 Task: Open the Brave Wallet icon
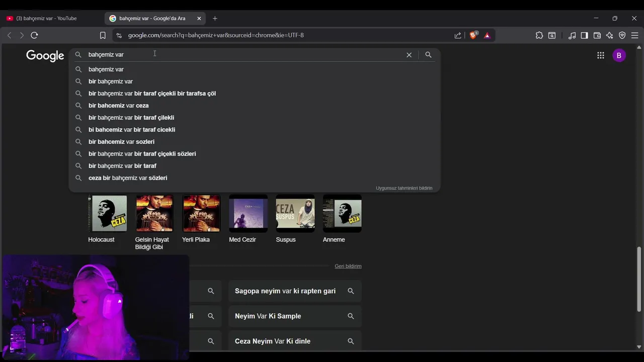pyautogui.click(x=597, y=35)
